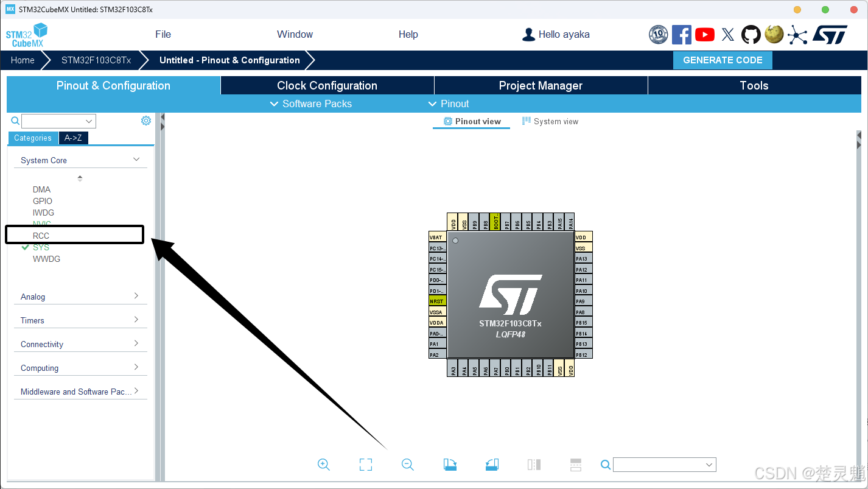Image resolution: width=868 pixels, height=489 pixels.
Task: Click the ST logo in the header
Action: [x=830, y=35]
